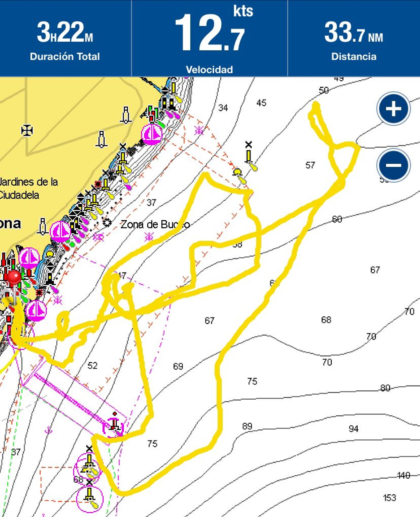Tap the red pin marker
This screenshot has height=517, width=420.
[14, 278]
